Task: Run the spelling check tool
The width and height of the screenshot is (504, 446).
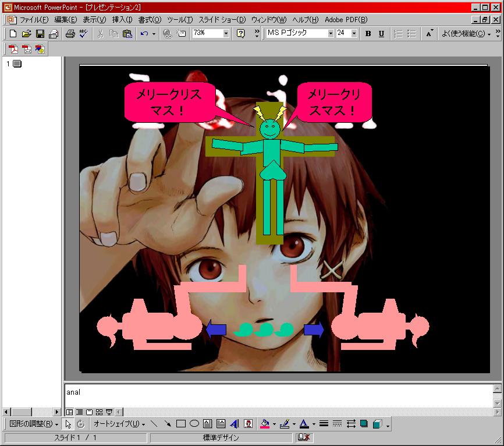Action: [83, 34]
